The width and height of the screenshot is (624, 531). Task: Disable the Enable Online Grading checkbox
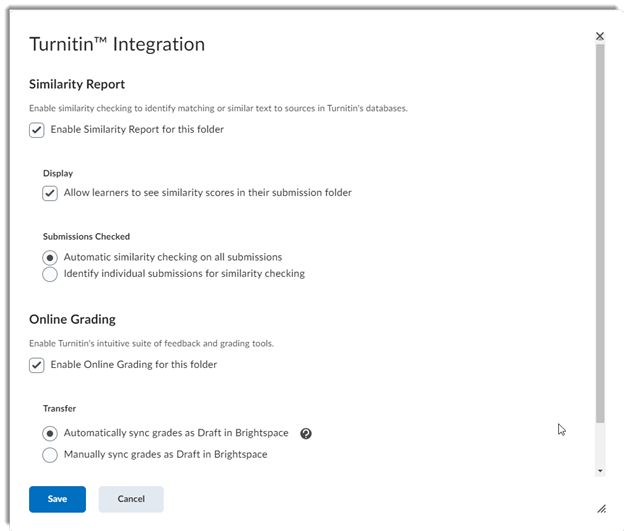[x=37, y=365]
